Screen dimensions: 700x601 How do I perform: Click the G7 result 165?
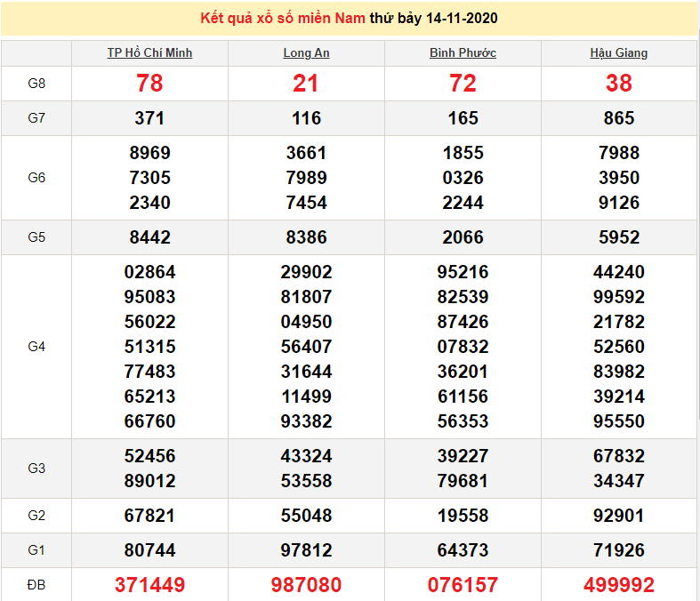463,118
